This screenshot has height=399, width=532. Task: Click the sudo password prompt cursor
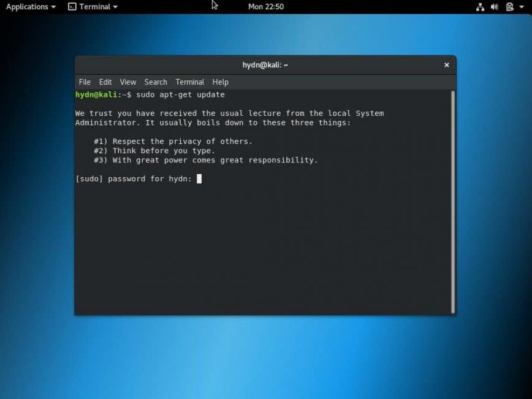click(x=199, y=179)
